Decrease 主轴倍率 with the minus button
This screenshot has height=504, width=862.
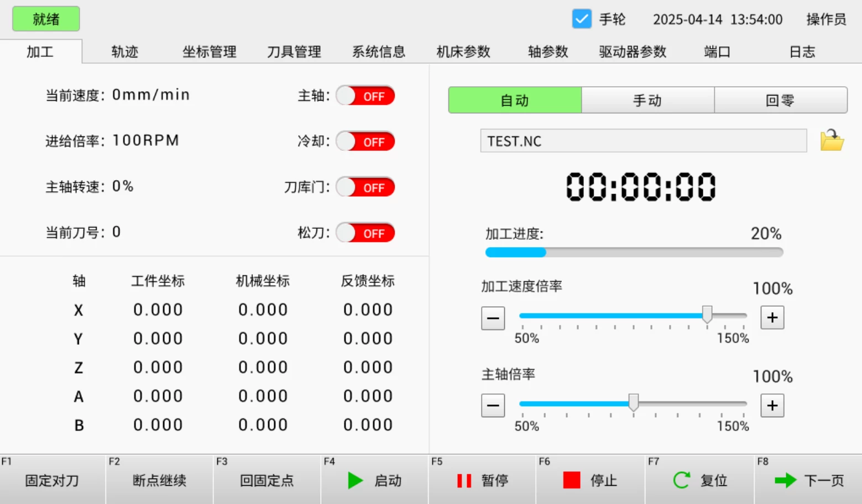493,406
